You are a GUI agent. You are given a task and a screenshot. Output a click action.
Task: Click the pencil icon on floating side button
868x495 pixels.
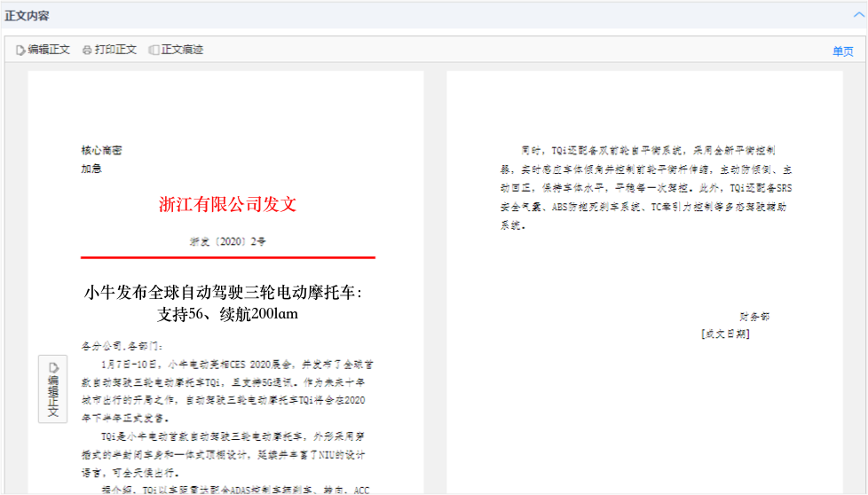point(52,367)
